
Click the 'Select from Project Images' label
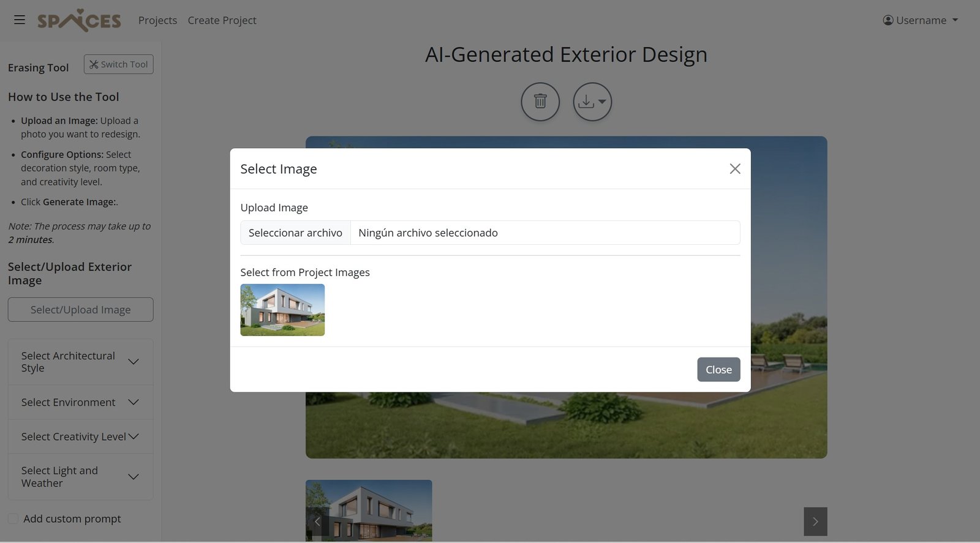(x=305, y=272)
